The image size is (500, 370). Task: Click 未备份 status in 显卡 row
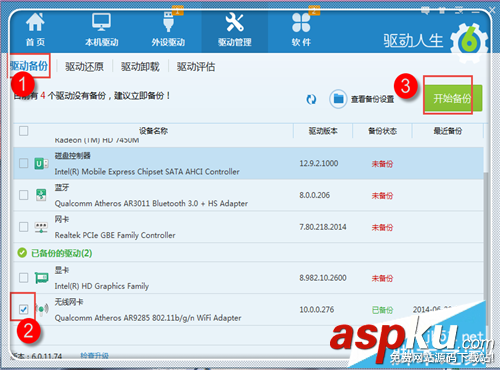tap(382, 278)
